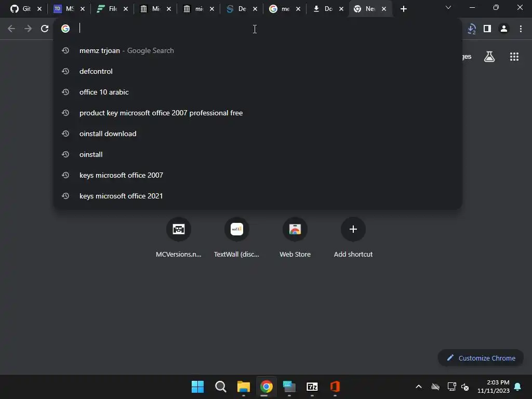The width and height of the screenshot is (532, 399).
Task: Select suggestion 'office 10 arabic'
Action: [x=258, y=92]
